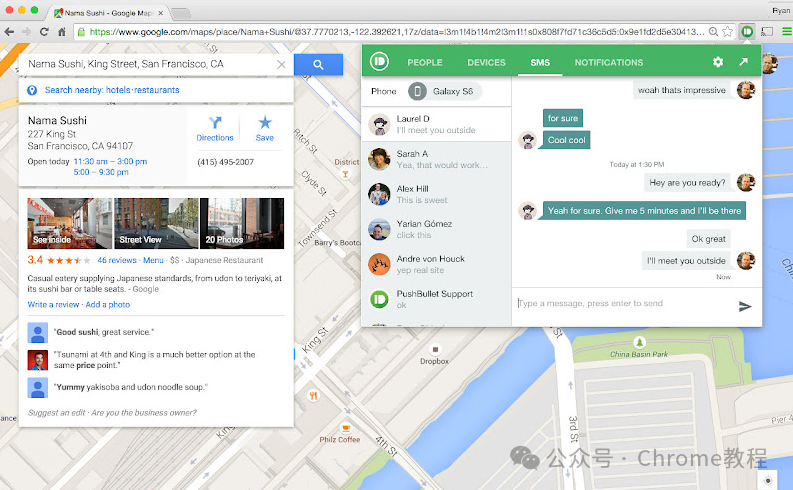The height and width of the screenshot is (490, 793).
Task: Pop out the Pushbullet panel with arrow icon
Action: (x=743, y=62)
